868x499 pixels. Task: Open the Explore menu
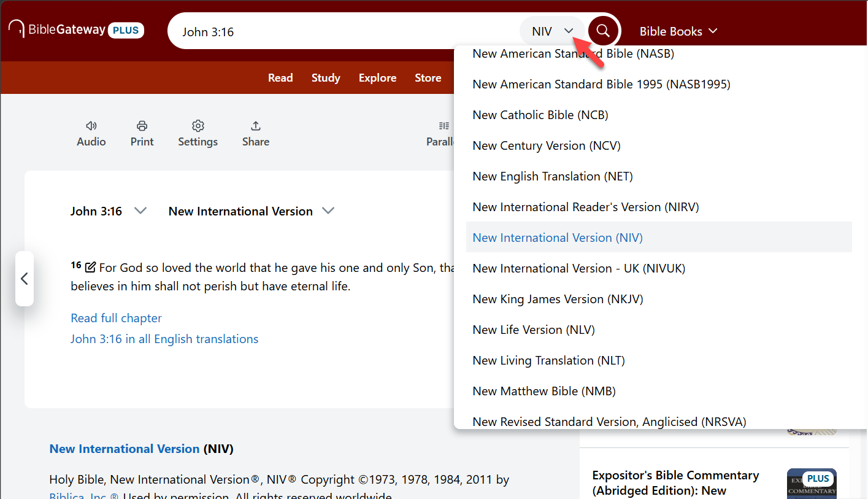coord(377,78)
